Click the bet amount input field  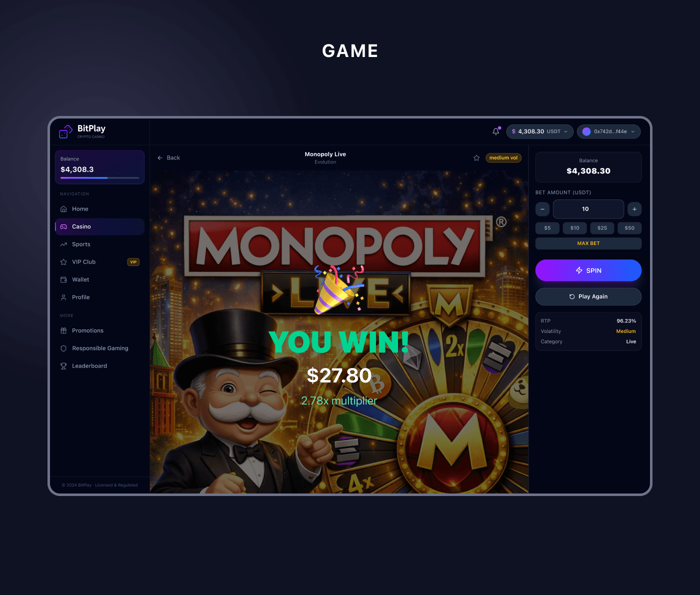(x=588, y=209)
